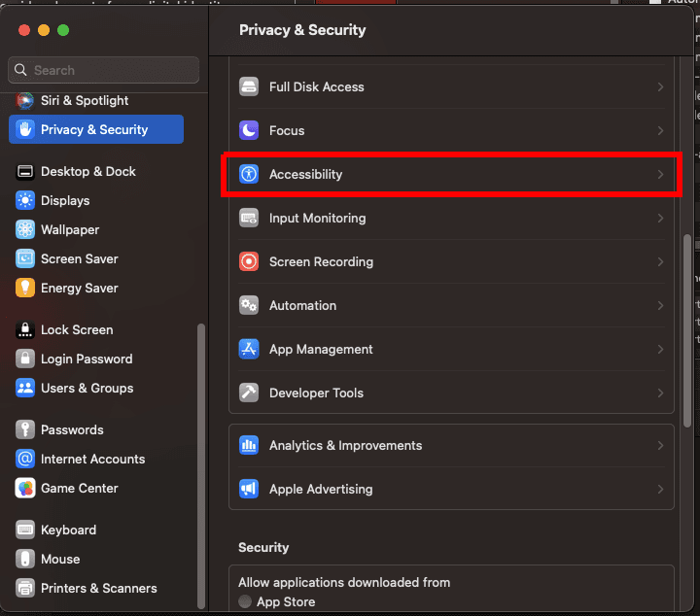Screen dimensions: 700x616
Task: Click the Keyboard icon in sidebar
Action: pos(25,530)
